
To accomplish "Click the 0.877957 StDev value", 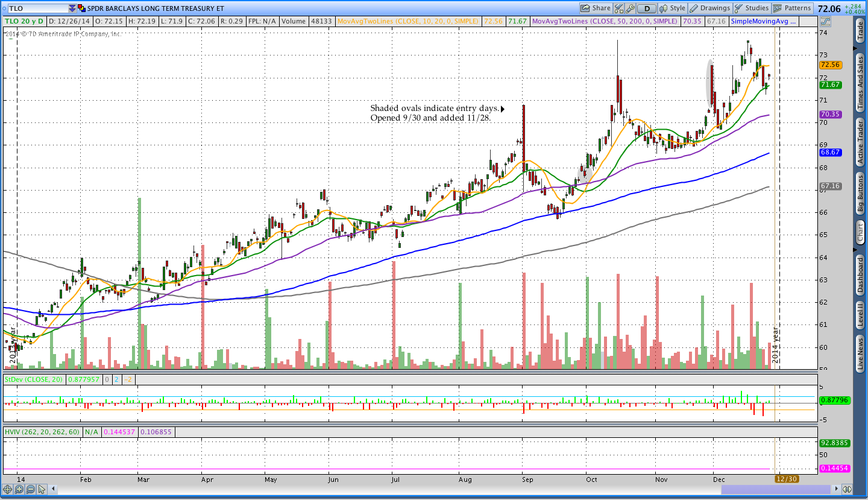I will coord(84,379).
